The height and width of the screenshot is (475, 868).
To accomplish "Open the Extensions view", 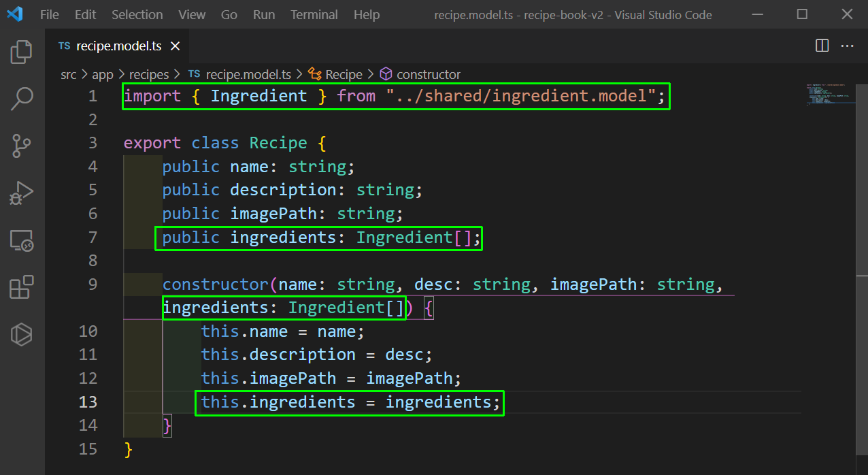I will 22,286.
